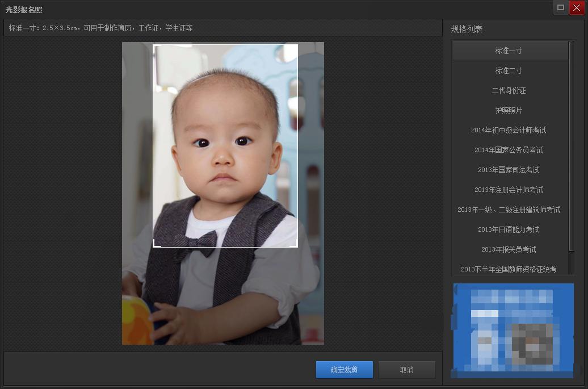The width and height of the screenshot is (588, 389).
Task: Select 2013年一级、二级注册建筑师考试 option
Action: [x=509, y=210]
